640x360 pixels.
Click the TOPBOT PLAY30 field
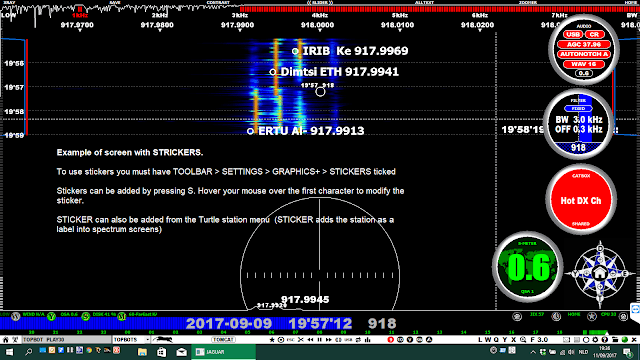(66, 340)
